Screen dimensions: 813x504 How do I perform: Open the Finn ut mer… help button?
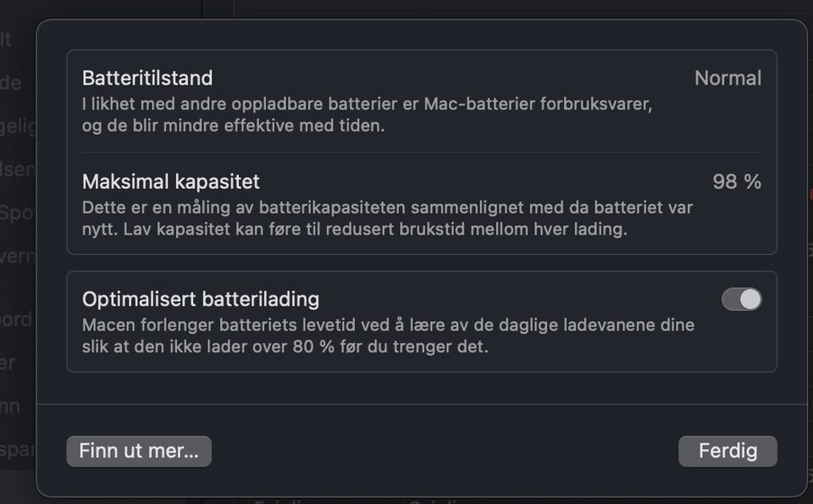(139, 451)
